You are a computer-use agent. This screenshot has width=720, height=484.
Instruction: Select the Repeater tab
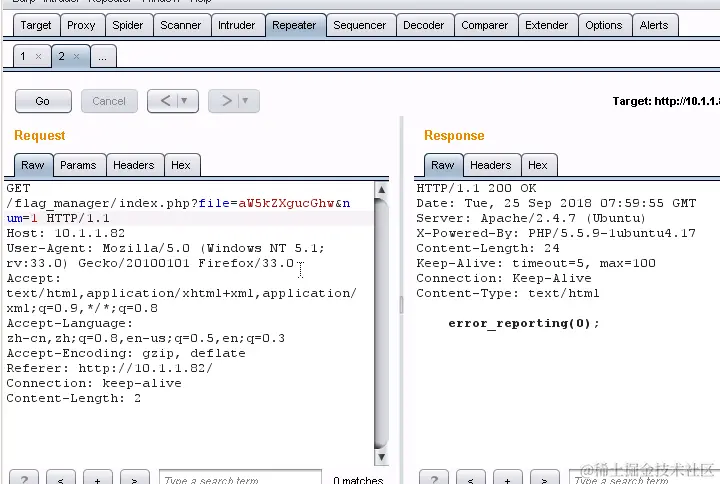294,25
